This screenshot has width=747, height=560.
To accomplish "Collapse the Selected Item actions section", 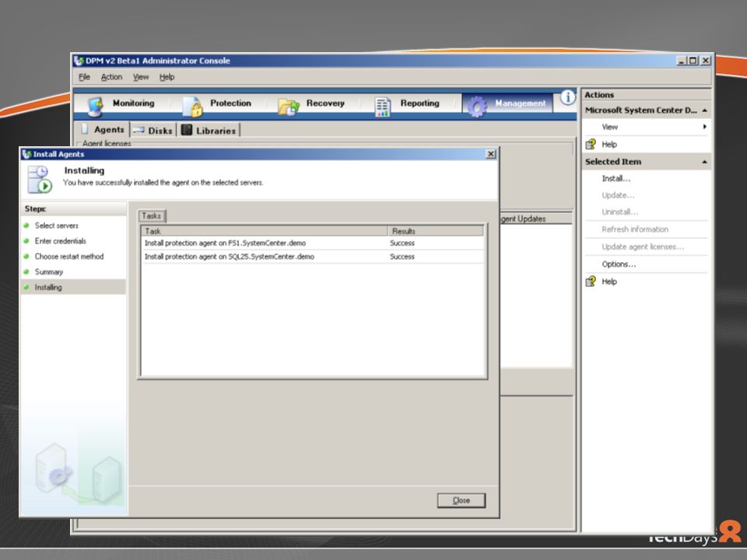I will pos(705,162).
